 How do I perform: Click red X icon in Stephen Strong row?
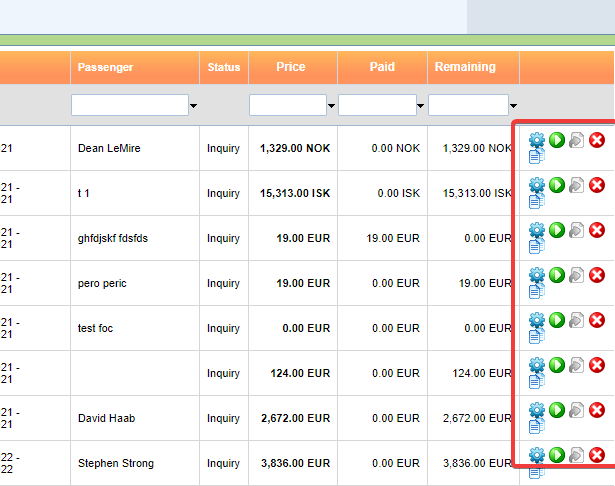pos(597,455)
